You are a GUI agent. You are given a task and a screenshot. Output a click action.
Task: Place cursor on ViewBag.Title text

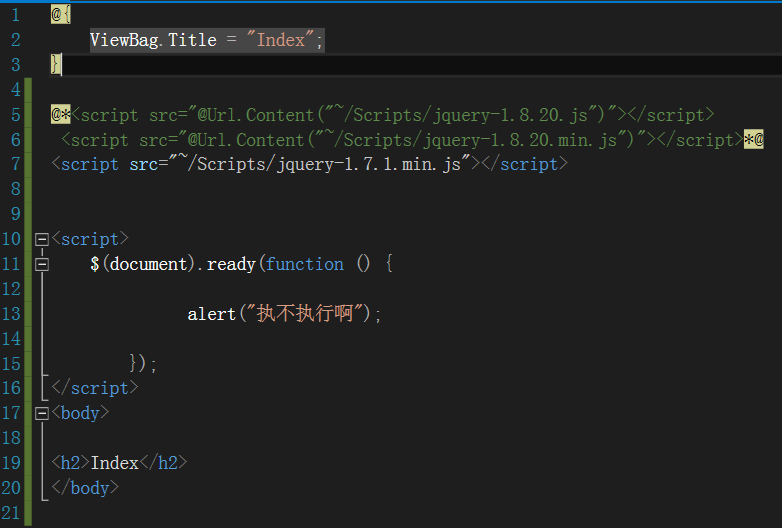point(153,40)
